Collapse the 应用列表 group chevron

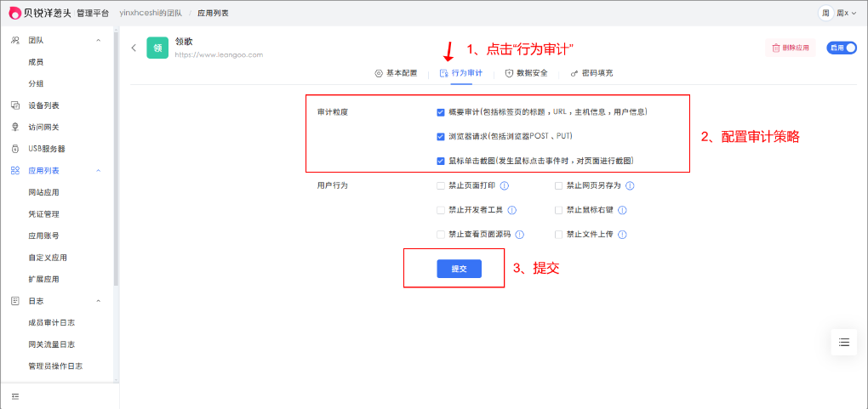pos(99,170)
